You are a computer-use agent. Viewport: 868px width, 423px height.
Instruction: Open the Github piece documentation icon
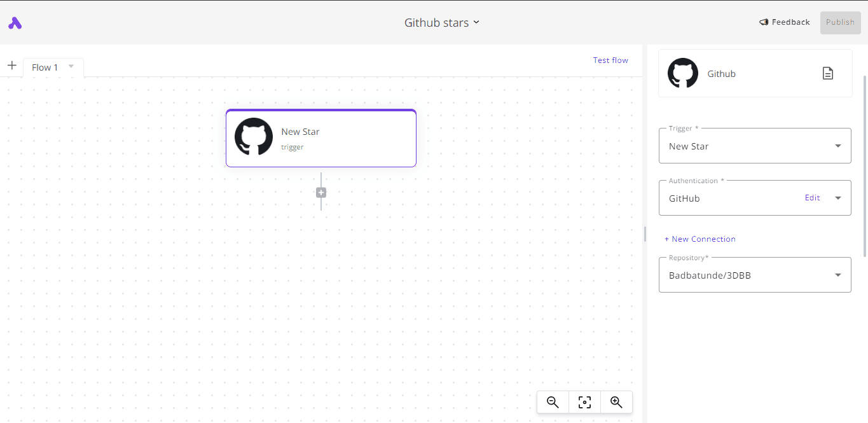[x=828, y=73]
